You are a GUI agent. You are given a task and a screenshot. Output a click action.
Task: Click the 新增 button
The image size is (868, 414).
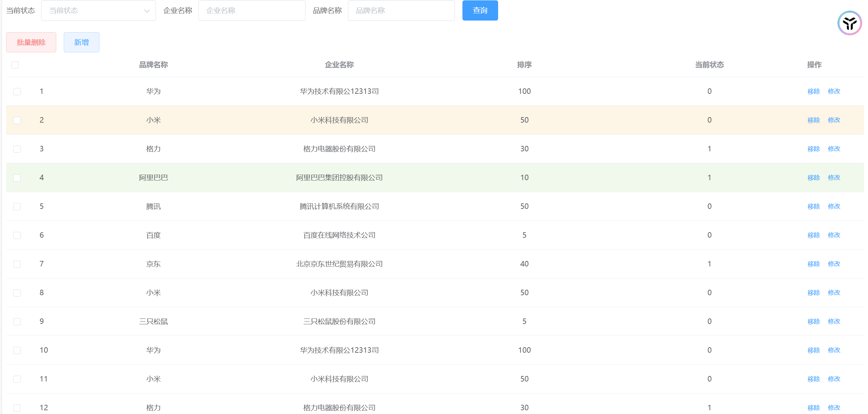(82, 42)
